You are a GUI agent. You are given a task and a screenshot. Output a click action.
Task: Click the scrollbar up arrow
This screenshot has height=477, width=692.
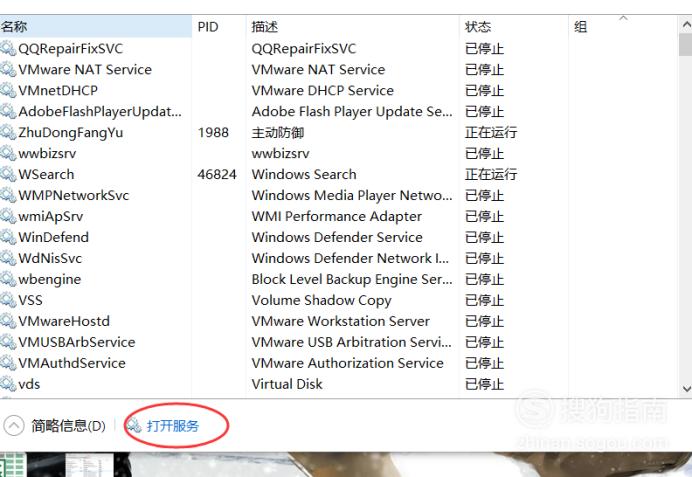pos(686,25)
